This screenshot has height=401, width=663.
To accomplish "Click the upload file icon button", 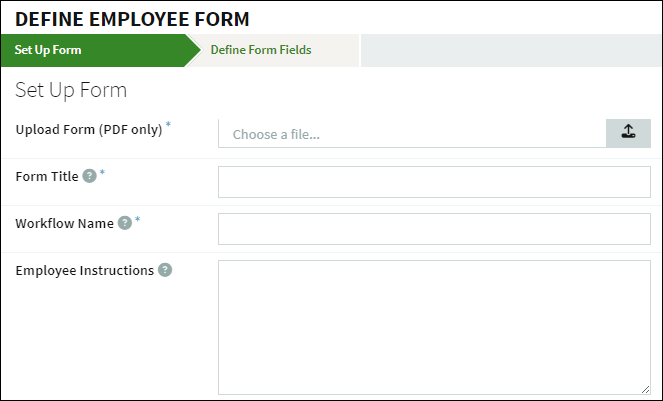I will pyautogui.click(x=628, y=133).
